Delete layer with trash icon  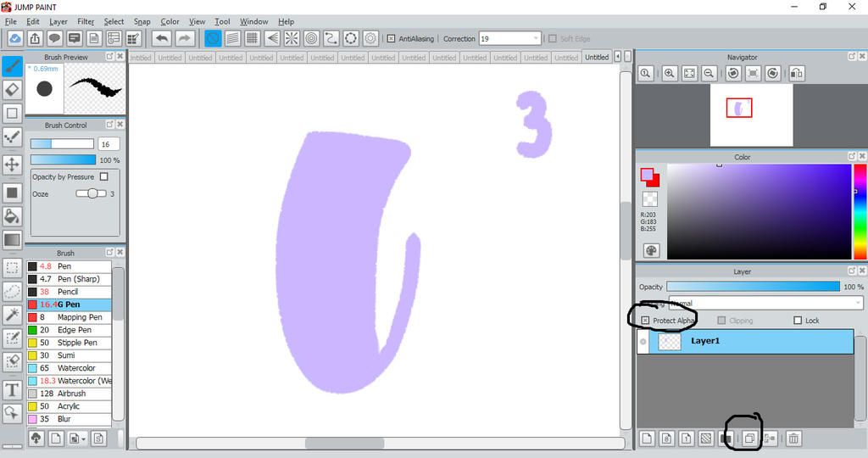(793, 438)
